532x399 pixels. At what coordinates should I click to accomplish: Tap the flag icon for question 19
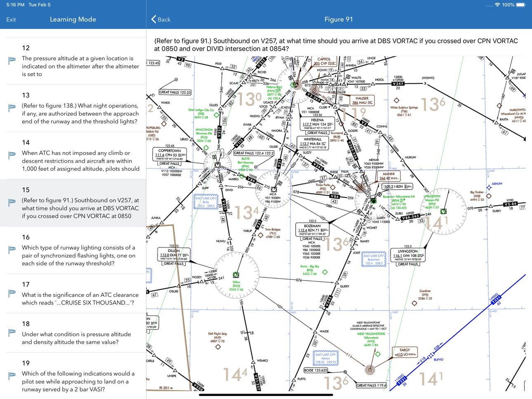click(12, 375)
